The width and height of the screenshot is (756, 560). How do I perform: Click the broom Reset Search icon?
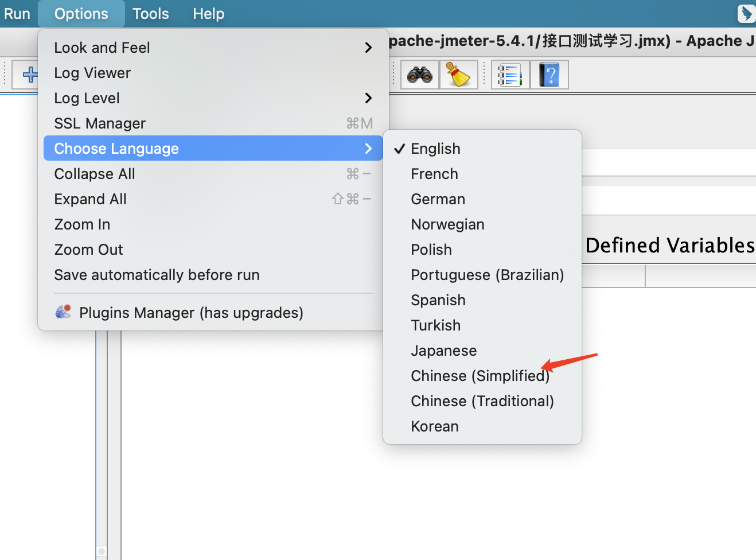458,75
